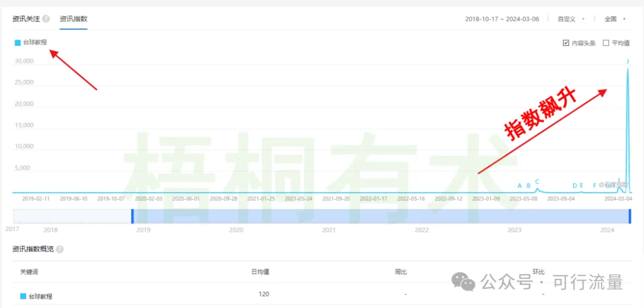Switch to the 资讯关注 tab

coord(27,19)
